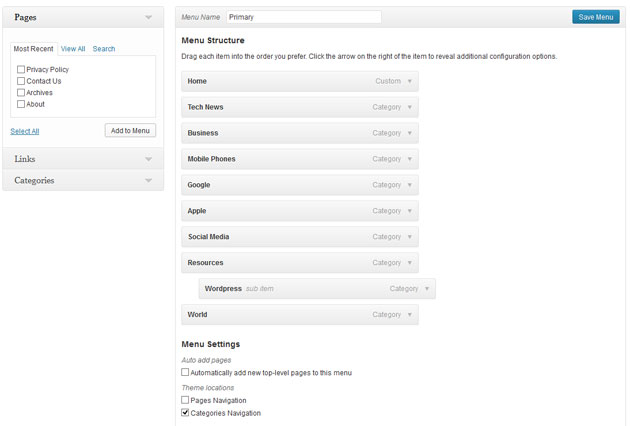Select the Social Media menu item label
Screen dimensions: 630x426
209,237
